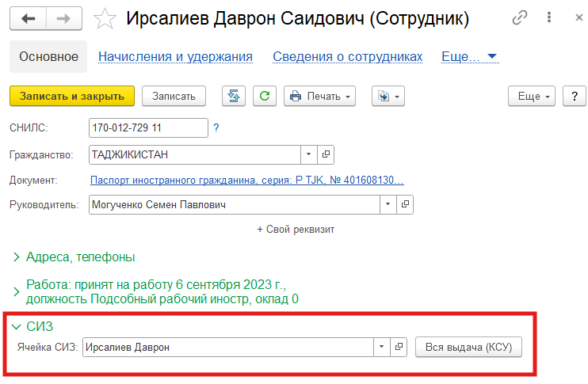Viewport: 588px width, 384px height.
Task: Click Вся выдача (КСУ) button
Action: coord(468,348)
